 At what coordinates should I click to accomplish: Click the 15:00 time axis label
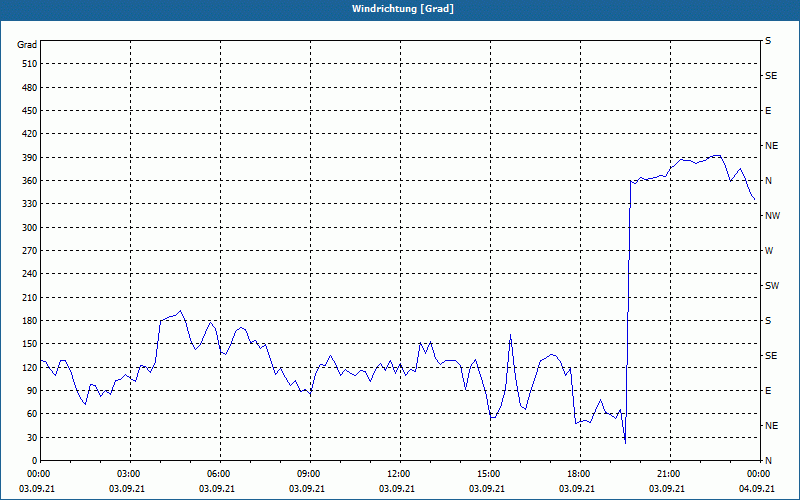491,474
